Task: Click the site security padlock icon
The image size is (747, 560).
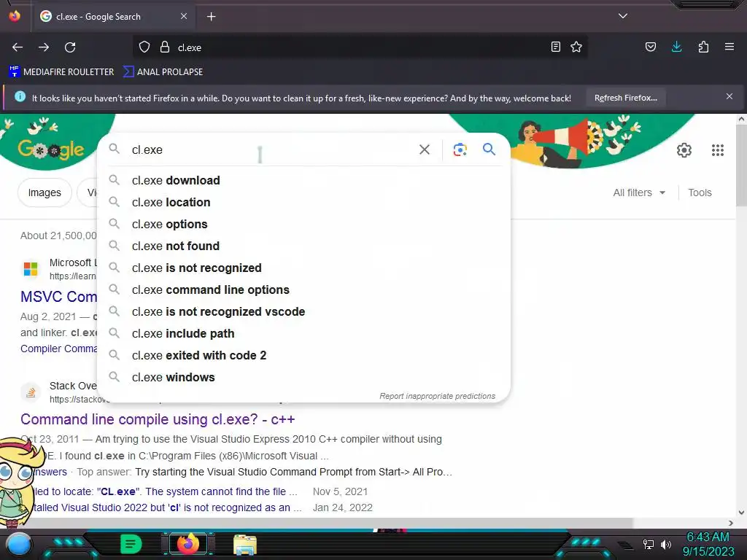Action: pyautogui.click(x=165, y=47)
